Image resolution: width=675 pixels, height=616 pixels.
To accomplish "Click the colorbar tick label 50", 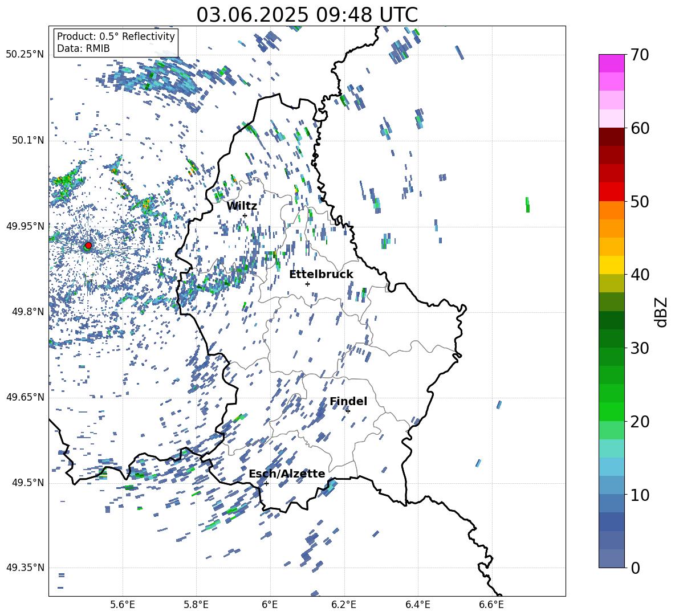I will click(x=640, y=202).
